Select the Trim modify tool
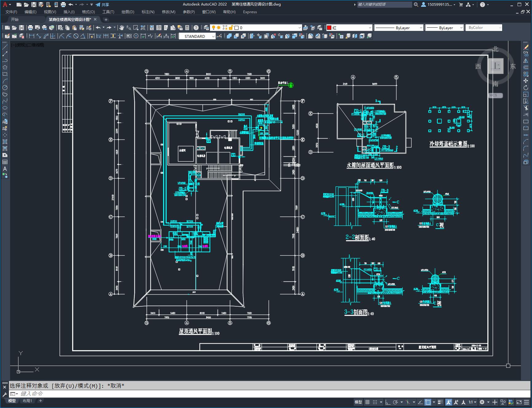Viewport: 532px width, 408px height. (x=526, y=108)
